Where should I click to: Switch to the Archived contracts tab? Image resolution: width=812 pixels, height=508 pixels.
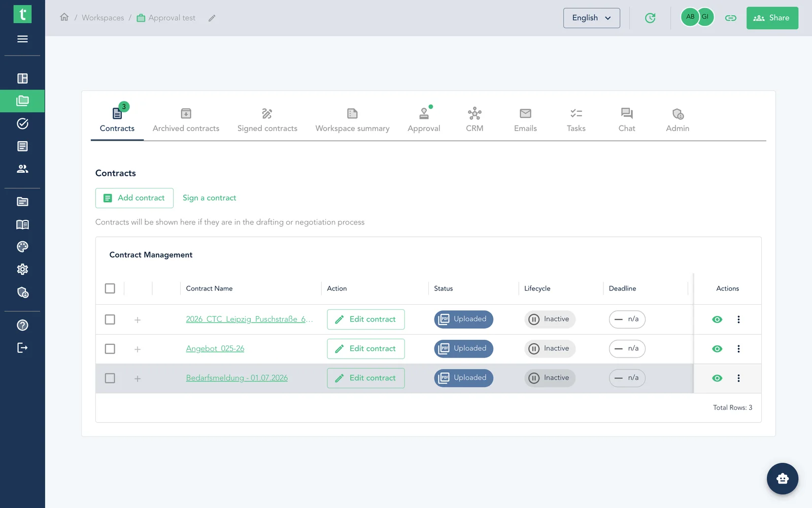(186, 120)
